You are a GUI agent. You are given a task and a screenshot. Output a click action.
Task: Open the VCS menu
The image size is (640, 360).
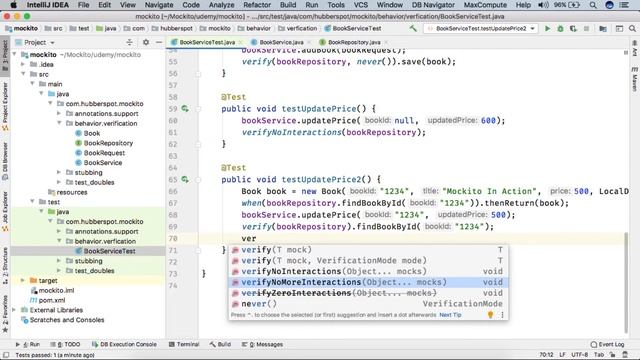[x=360, y=5]
